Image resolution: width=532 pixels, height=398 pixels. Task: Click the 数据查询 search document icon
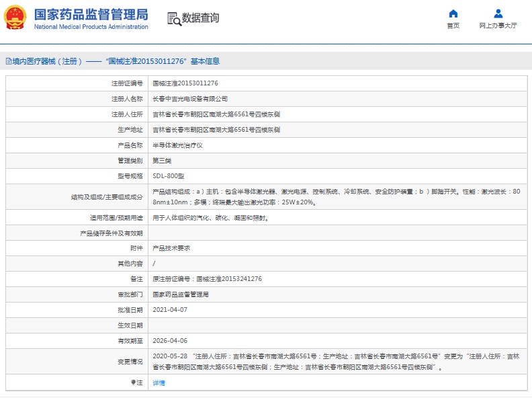(175, 19)
